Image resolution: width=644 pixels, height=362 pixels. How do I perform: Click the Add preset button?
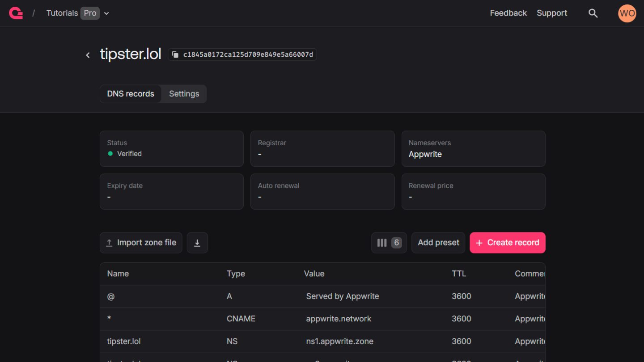(x=438, y=243)
